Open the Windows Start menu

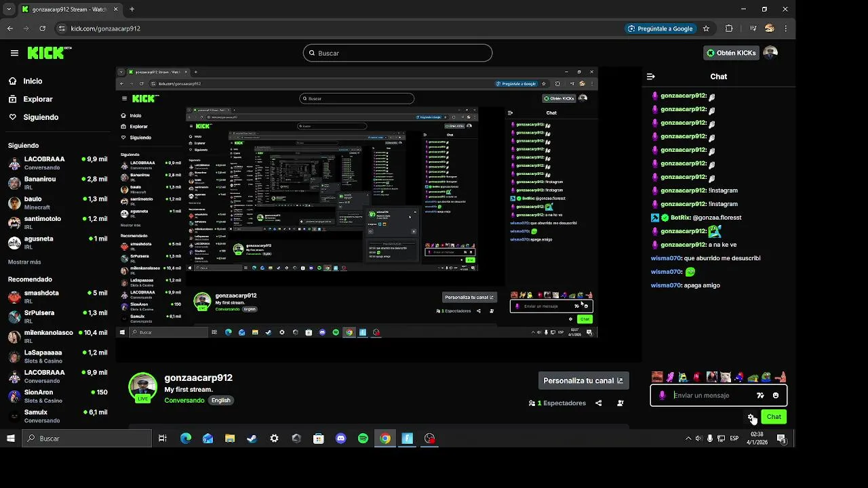(11, 439)
